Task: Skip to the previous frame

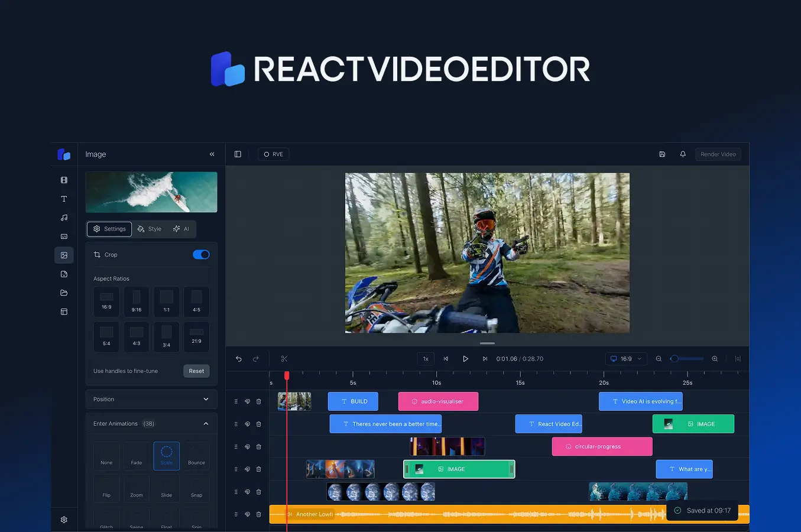Action: [x=446, y=359]
